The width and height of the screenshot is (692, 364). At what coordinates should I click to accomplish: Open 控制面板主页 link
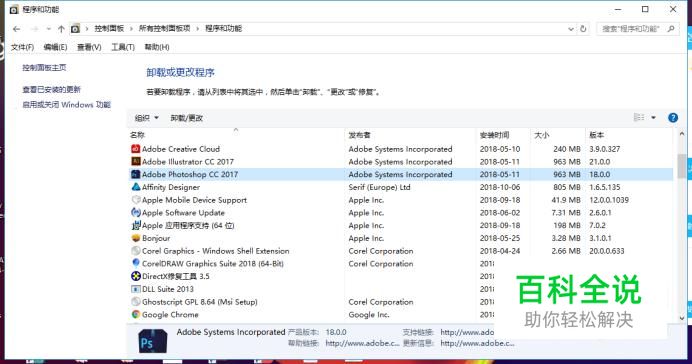pyautogui.click(x=44, y=68)
